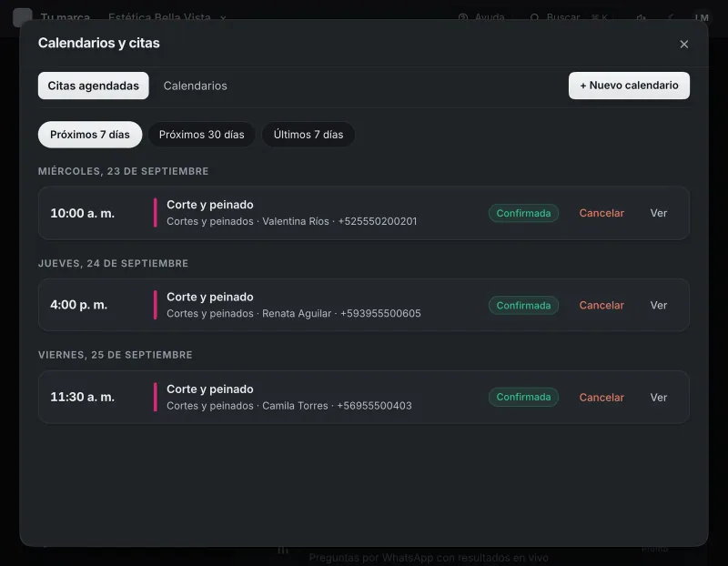View Valentina Ríos's appointment details
The height and width of the screenshot is (566, 728).
(x=658, y=213)
